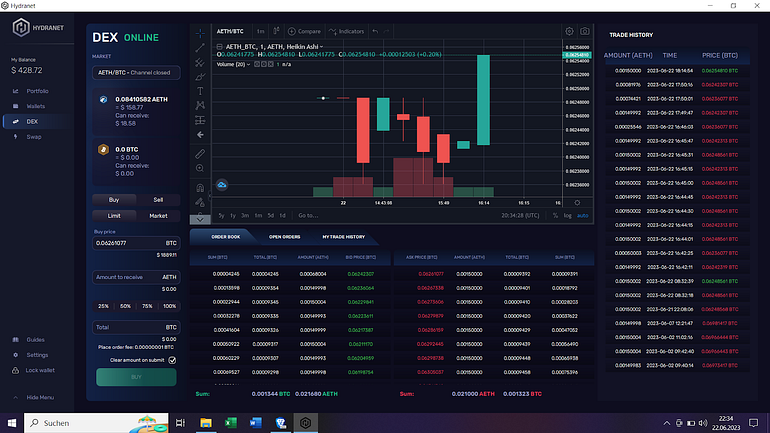Click the chart redo arrow

[386, 31]
